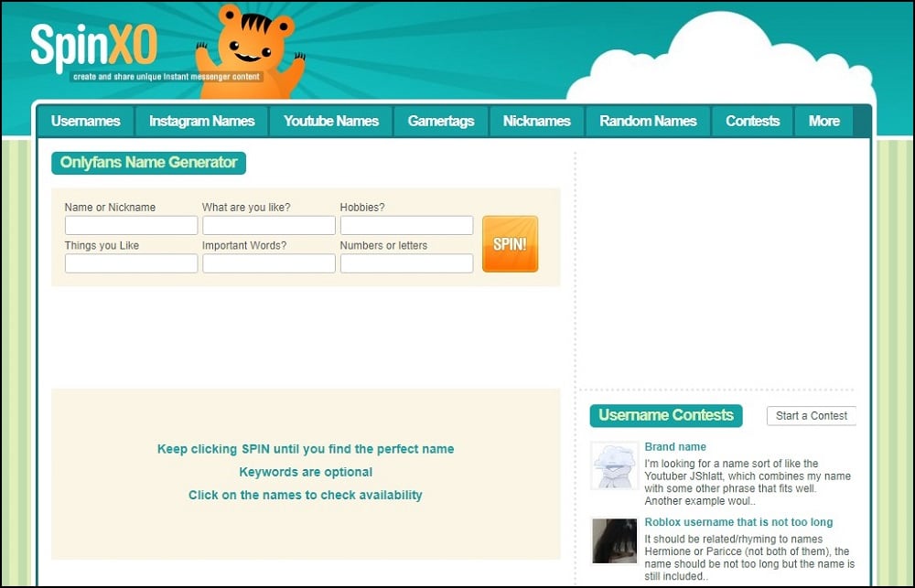This screenshot has height=588, width=915.
Task: Click 'Keep clicking SPIN until you find' text
Action: (306, 449)
